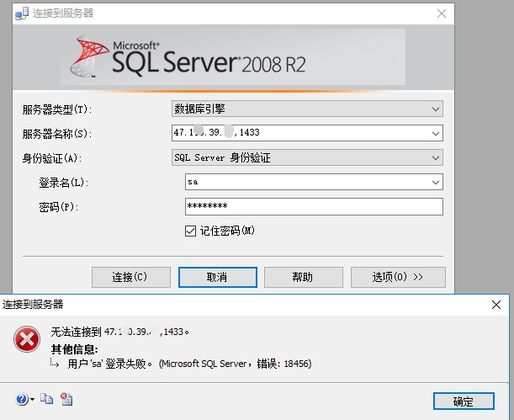Click the error dialog title 连接到服务器
The image size is (514, 420).
(33, 305)
